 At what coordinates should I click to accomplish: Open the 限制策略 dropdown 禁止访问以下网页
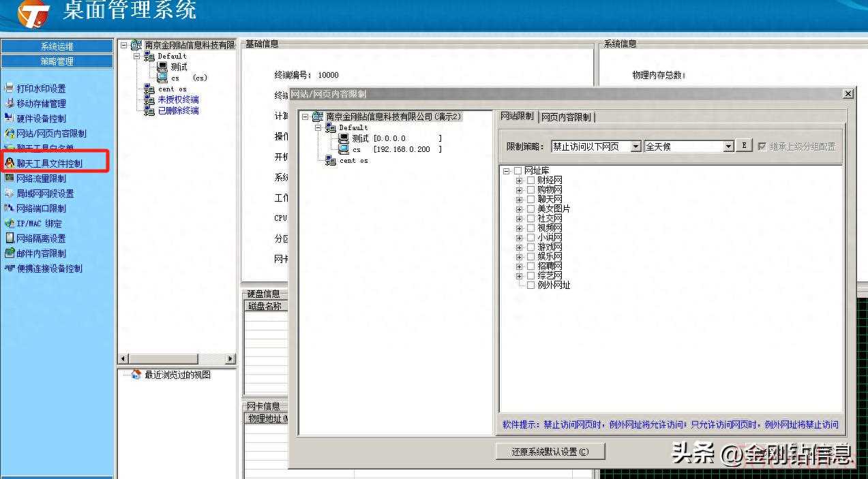click(635, 146)
